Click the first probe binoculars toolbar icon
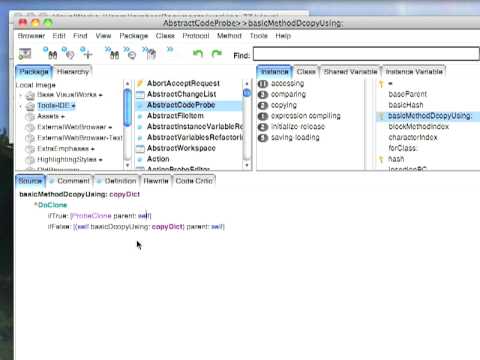This screenshot has width=480, height=360. [50, 53]
